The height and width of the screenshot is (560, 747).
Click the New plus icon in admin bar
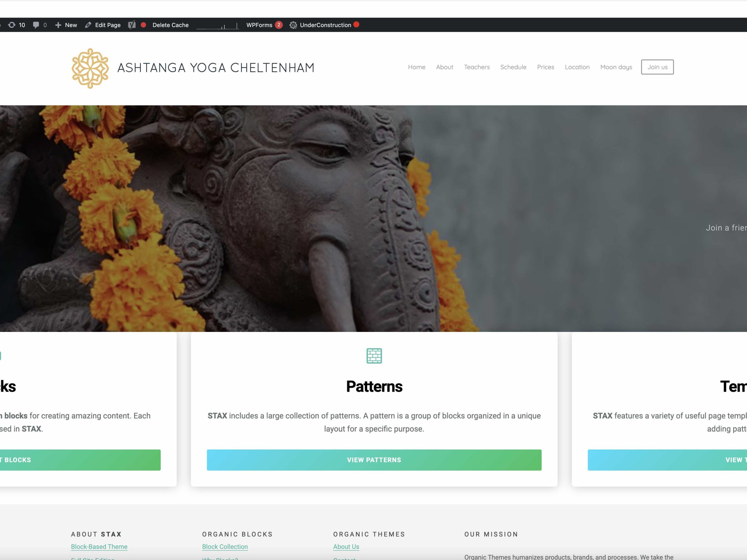click(58, 25)
